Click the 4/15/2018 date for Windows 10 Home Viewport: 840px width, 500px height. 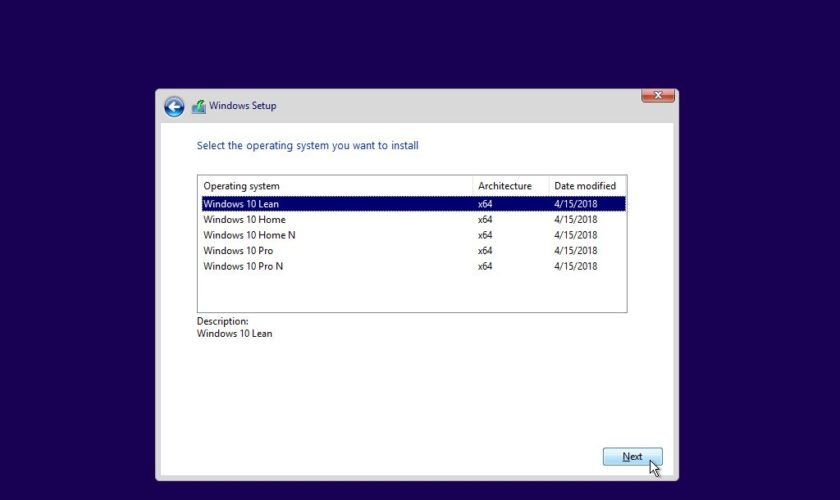click(575, 219)
